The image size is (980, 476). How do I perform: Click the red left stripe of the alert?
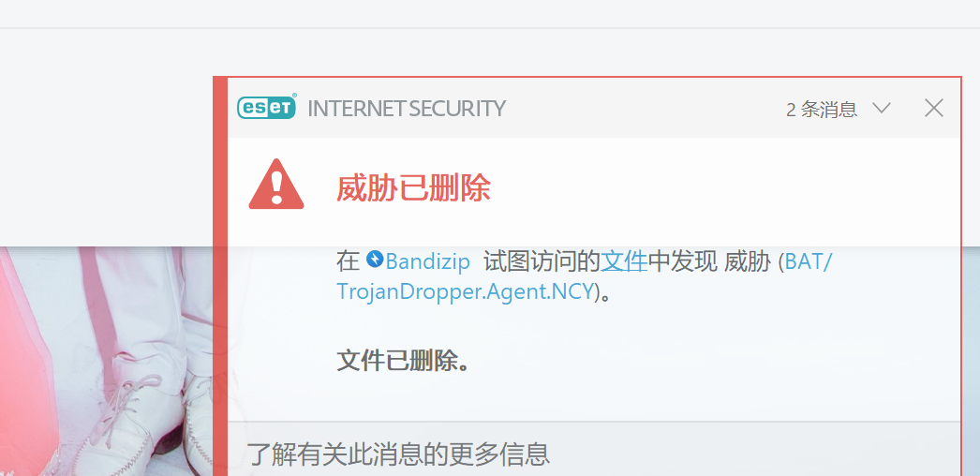coord(220,276)
